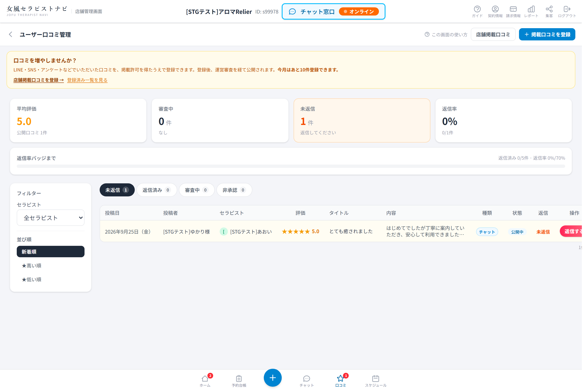The image size is (588, 392).
Task: Click the 平均評価 5.0 summary card
Action: coord(79,122)
